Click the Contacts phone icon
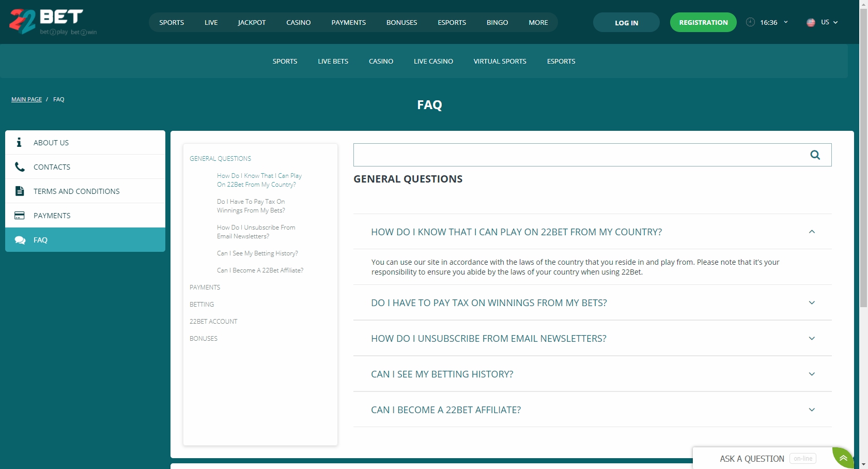The height and width of the screenshot is (469, 868). tap(20, 167)
